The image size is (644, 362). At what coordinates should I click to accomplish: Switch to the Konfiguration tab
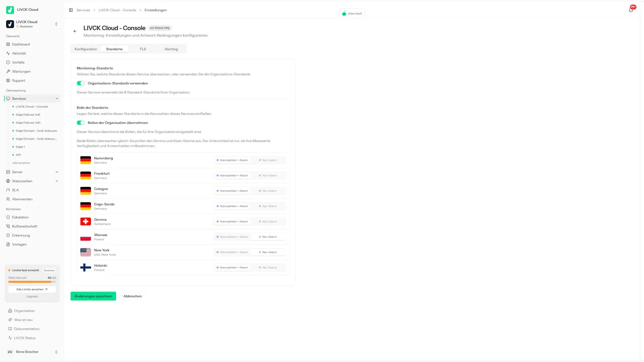(x=86, y=49)
